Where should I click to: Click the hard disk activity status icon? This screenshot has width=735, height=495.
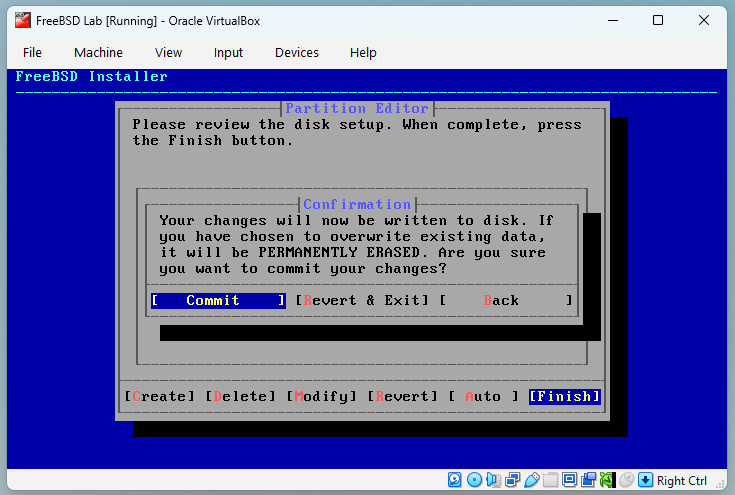pos(455,480)
